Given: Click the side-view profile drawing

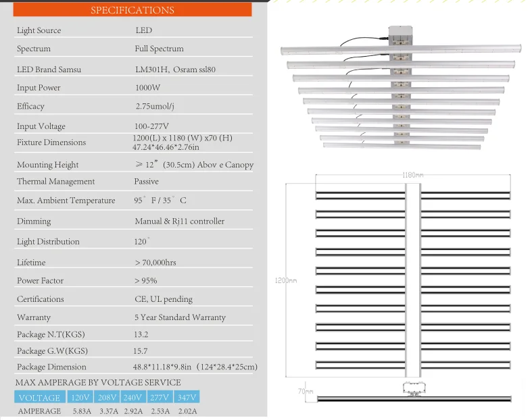Looking at the screenshot, I should [x=414, y=392].
